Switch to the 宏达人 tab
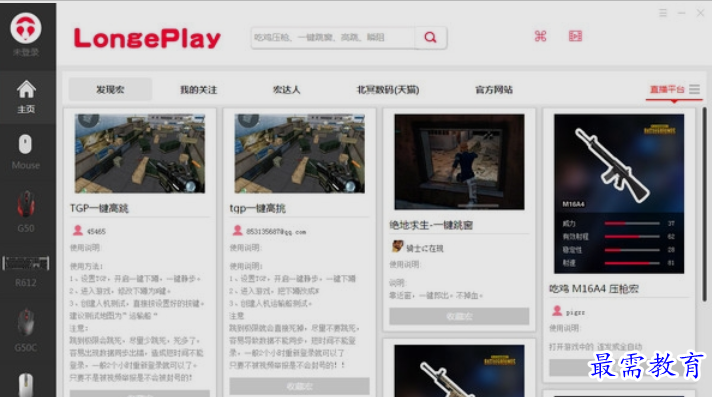The image size is (712, 397). (287, 89)
